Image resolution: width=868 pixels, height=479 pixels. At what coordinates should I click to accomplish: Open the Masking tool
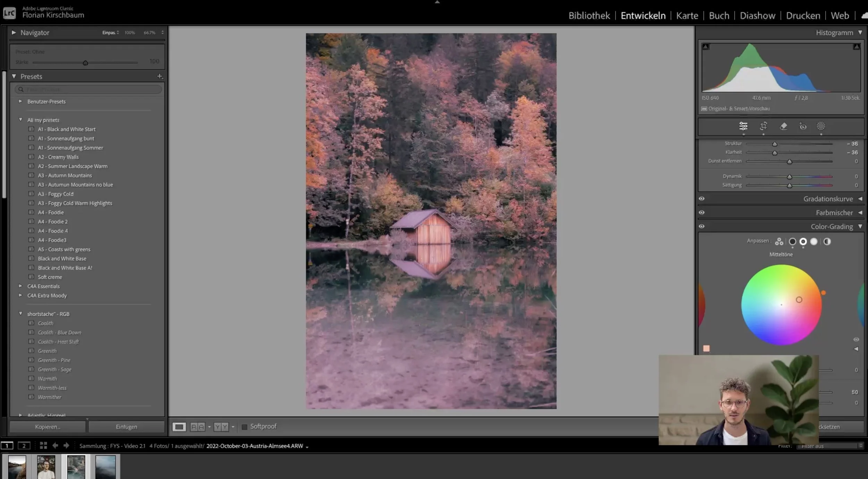tap(821, 126)
